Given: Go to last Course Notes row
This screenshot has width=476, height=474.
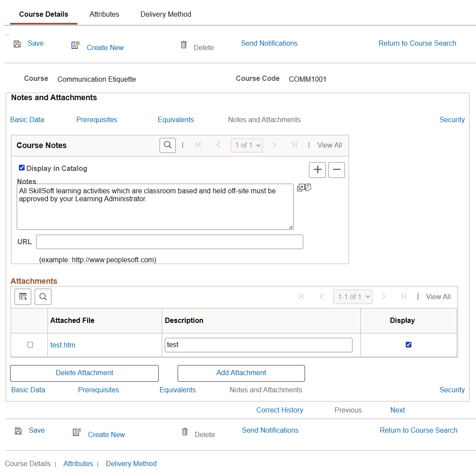Looking at the screenshot, I should (x=294, y=145).
